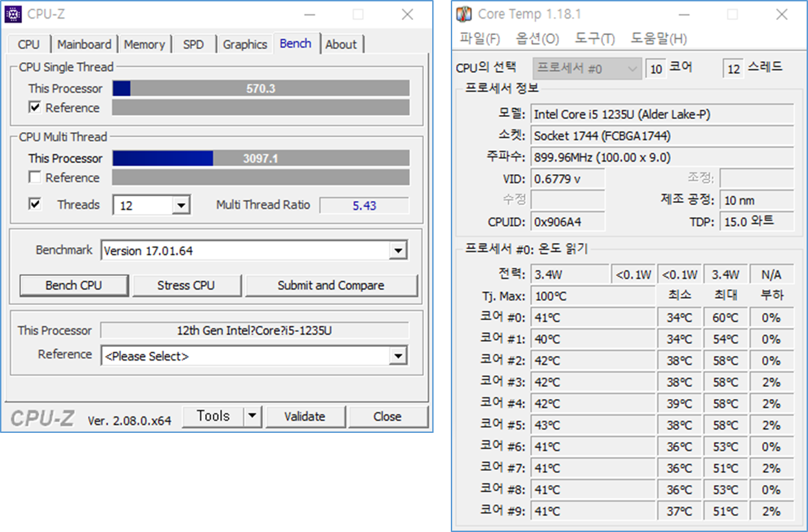Expand the Benchmark version dropdown
Screen dimensions: 808x532
point(398,251)
